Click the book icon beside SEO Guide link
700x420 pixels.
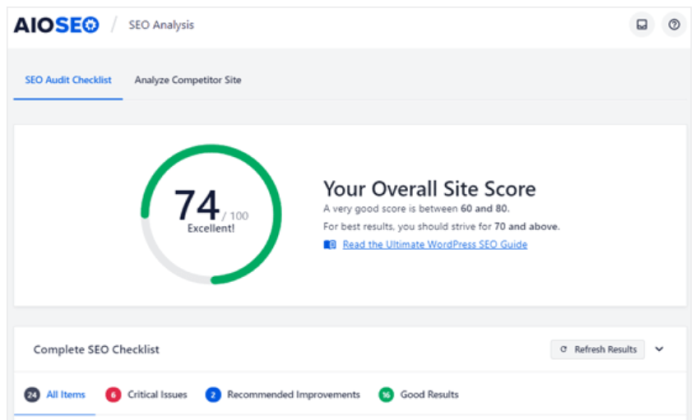pyautogui.click(x=330, y=245)
